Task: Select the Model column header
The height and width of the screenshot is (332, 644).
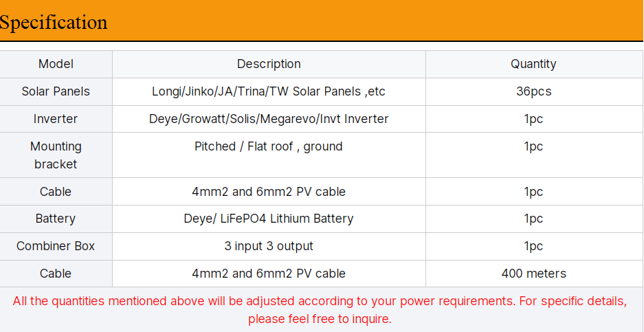Action: (56, 64)
